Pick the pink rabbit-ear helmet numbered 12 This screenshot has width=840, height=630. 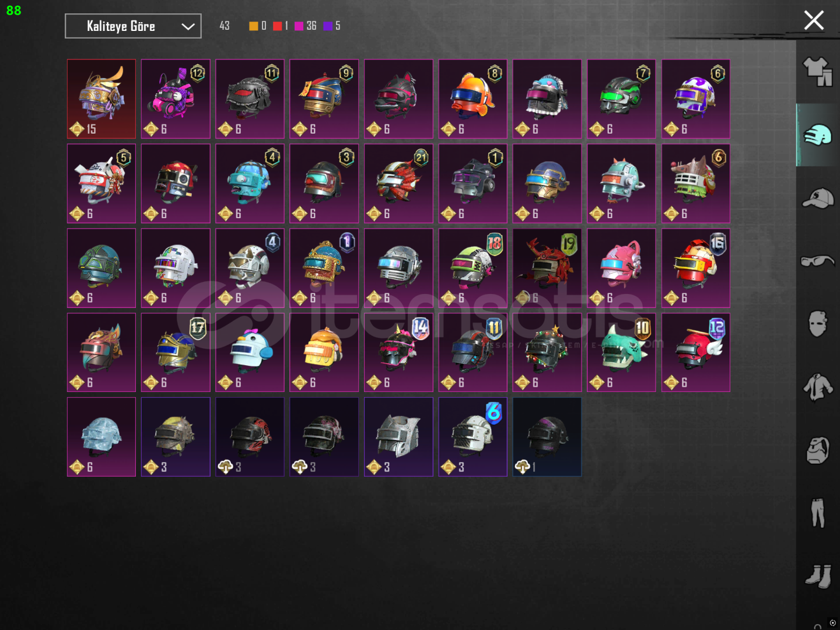tap(176, 99)
